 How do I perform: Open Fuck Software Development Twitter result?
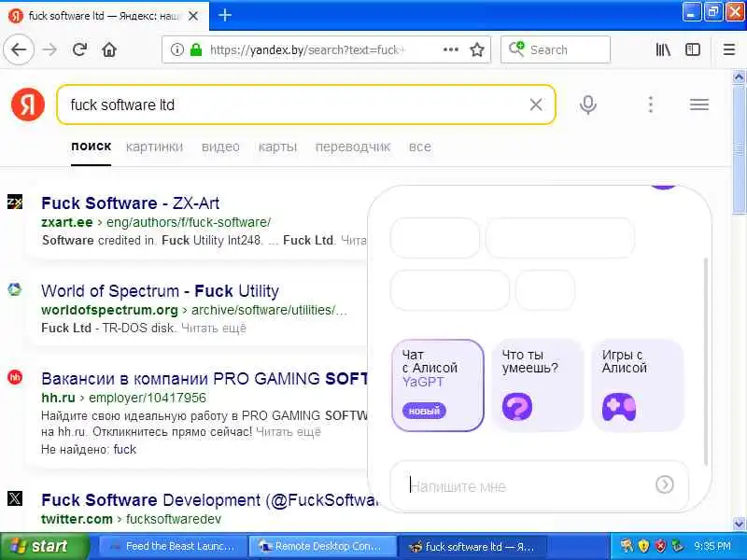(209, 500)
